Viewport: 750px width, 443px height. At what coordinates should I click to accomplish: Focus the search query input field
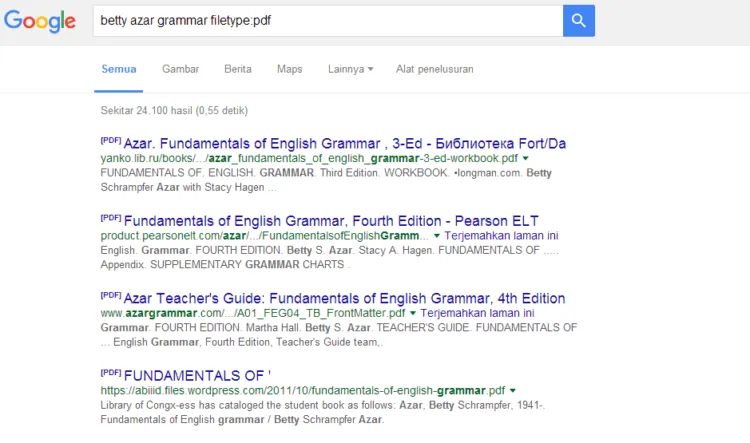click(x=328, y=21)
